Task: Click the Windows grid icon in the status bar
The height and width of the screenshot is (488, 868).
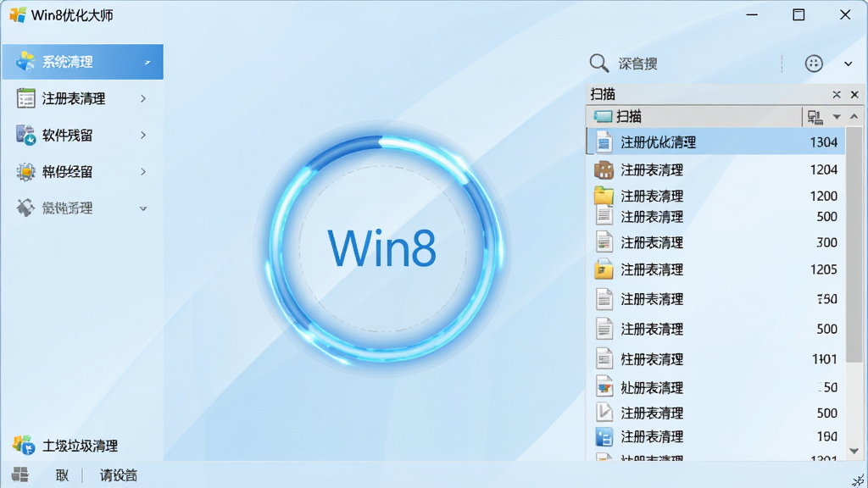Action: (20, 474)
